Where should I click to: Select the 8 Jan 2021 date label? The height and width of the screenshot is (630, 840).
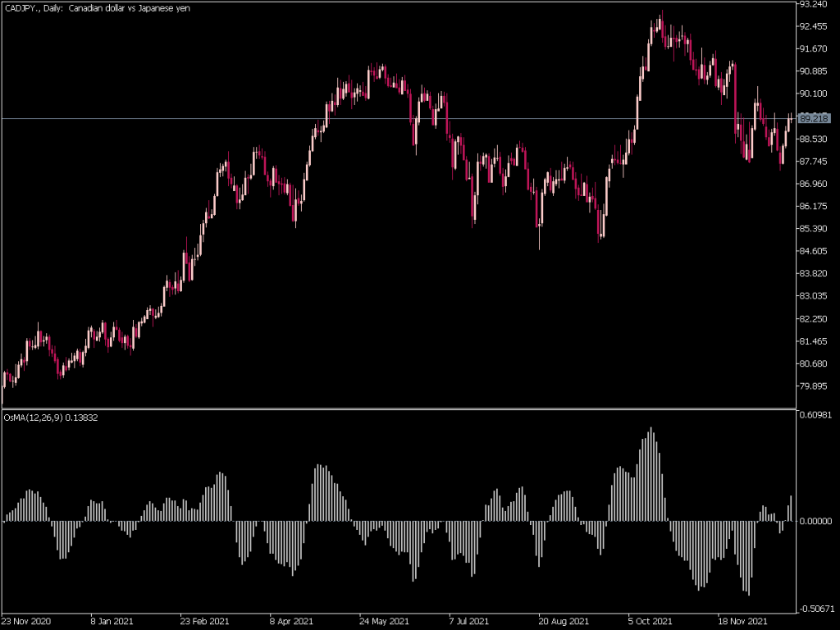pos(111,622)
